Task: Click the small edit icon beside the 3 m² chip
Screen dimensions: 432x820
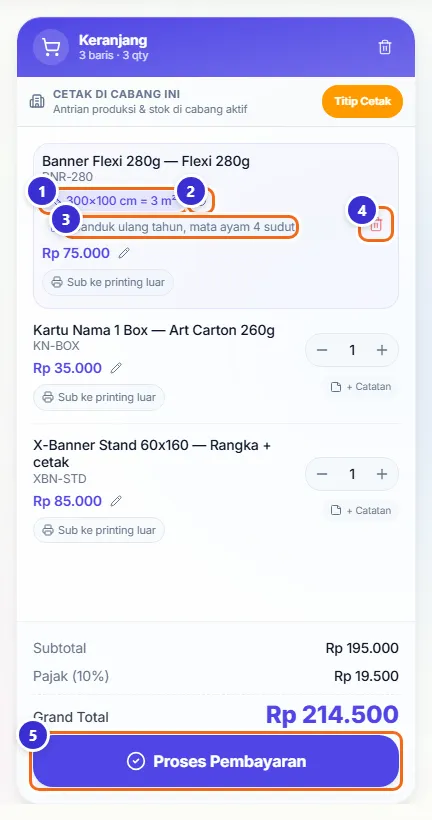Action: 203,201
